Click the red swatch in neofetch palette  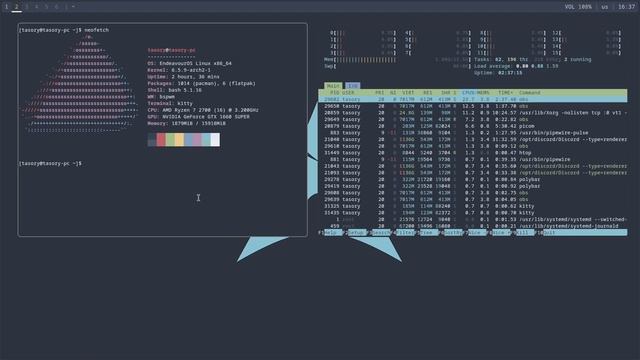(x=161, y=140)
